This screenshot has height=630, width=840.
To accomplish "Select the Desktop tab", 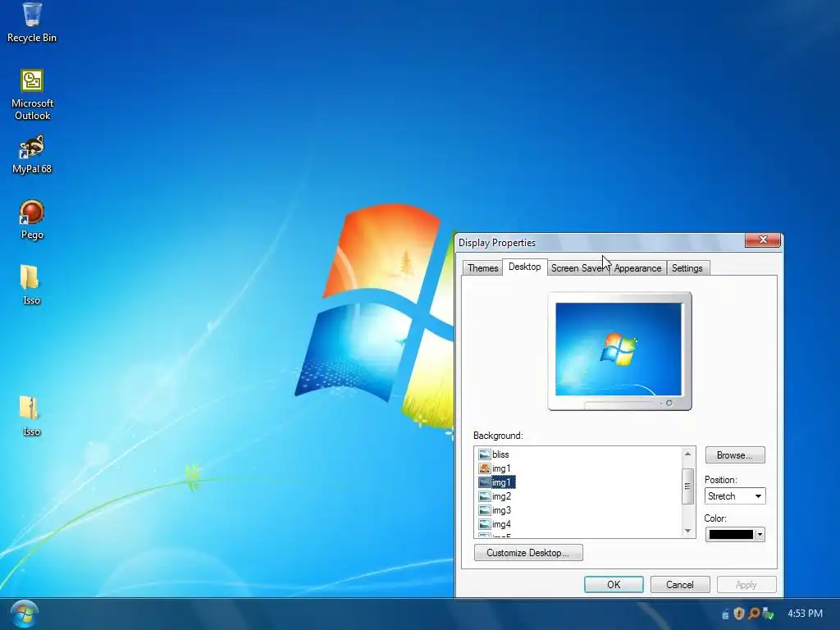I will (x=524, y=267).
